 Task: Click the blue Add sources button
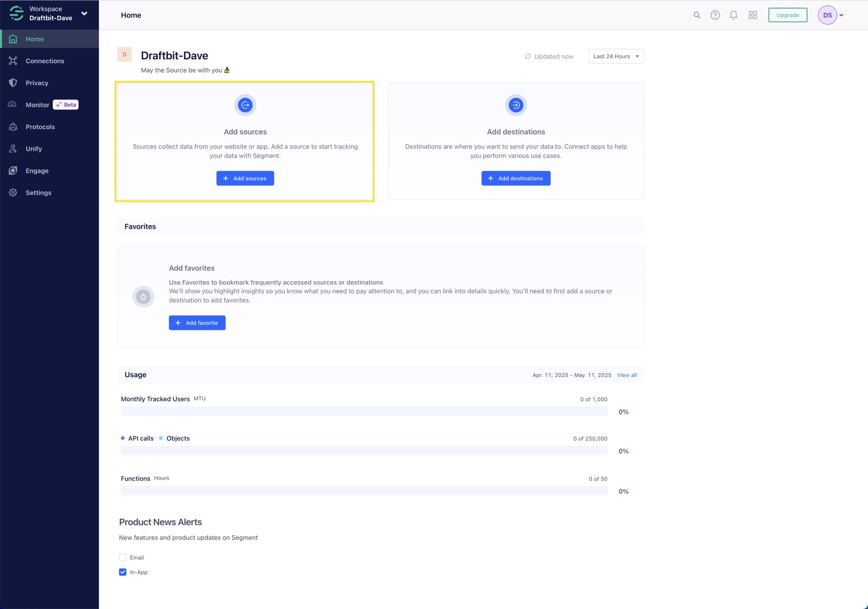(245, 178)
